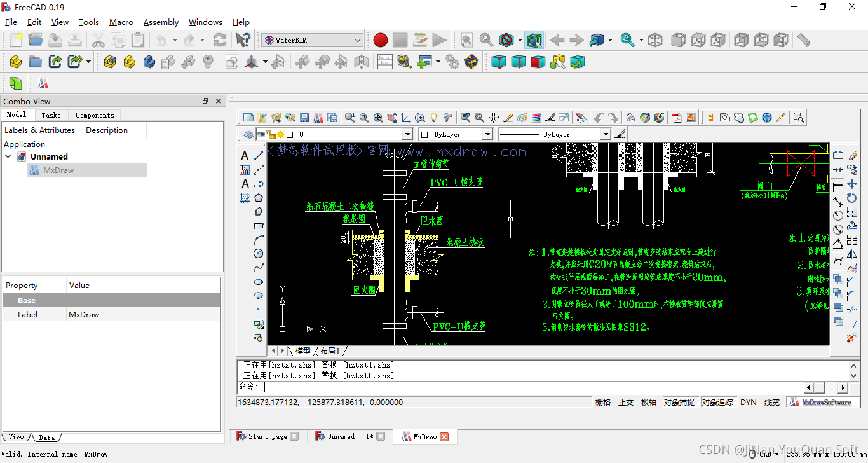The height and width of the screenshot is (463, 868).
Task: Toggle DYN dynamic input
Action: (x=749, y=402)
